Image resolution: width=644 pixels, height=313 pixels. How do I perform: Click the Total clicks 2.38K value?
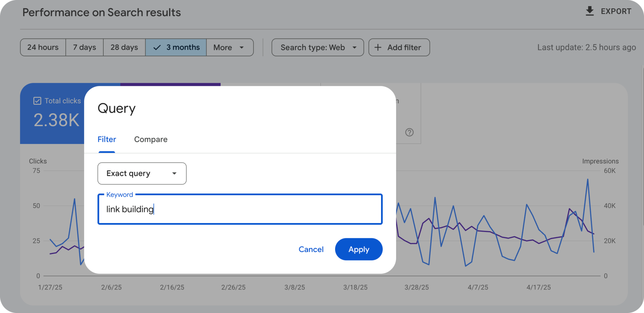point(56,120)
